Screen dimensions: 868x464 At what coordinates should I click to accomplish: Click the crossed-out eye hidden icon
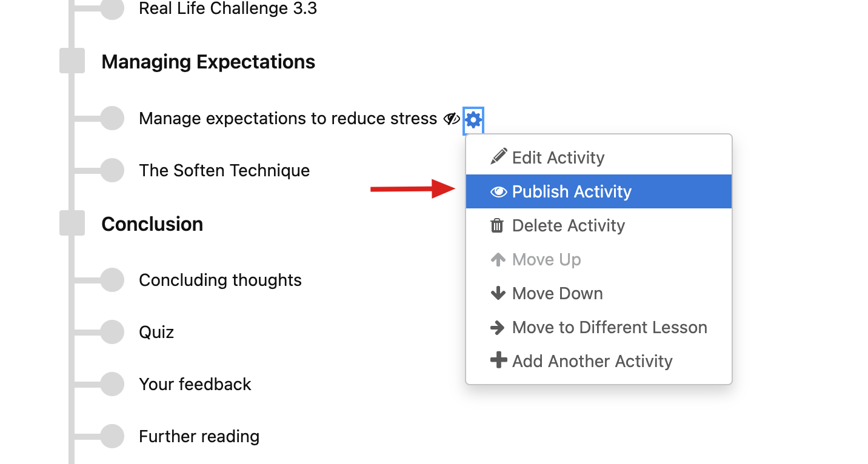452,119
